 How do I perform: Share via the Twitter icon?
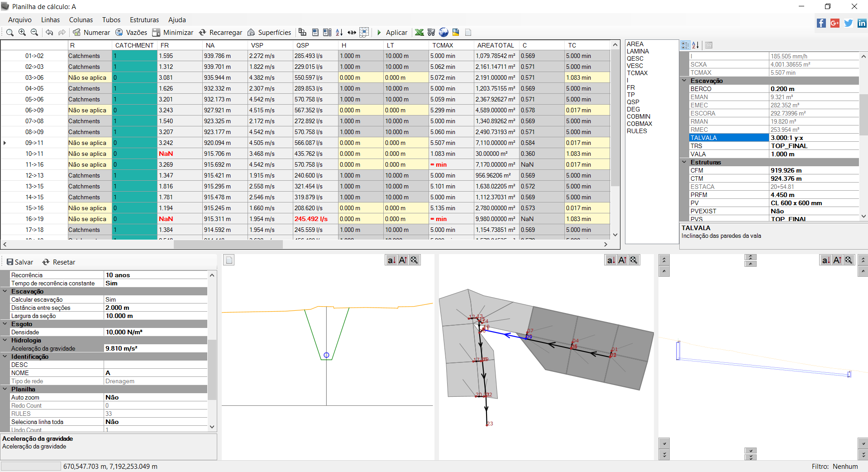coord(848,23)
